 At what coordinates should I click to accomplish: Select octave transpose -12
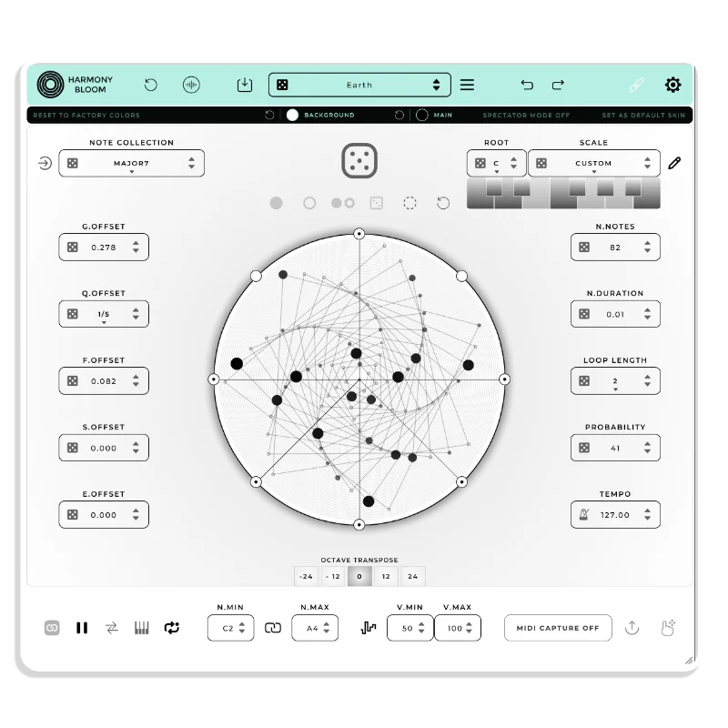pyautogui.click(x=333, y=577)
